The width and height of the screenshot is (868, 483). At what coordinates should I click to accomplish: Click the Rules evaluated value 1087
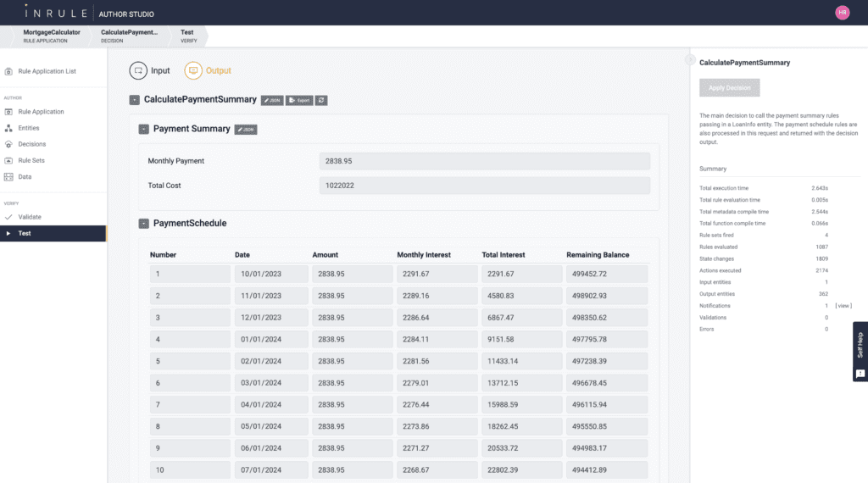click(822, 247)
